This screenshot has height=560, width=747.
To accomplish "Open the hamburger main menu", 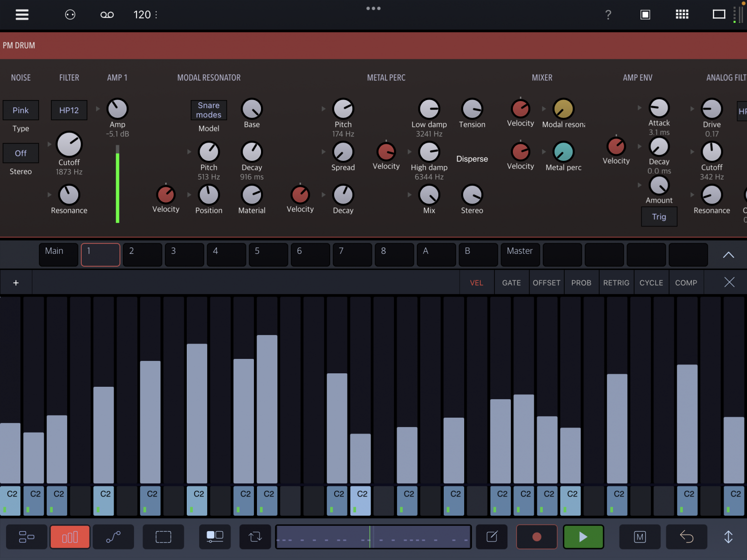I will tap(22, 14).
